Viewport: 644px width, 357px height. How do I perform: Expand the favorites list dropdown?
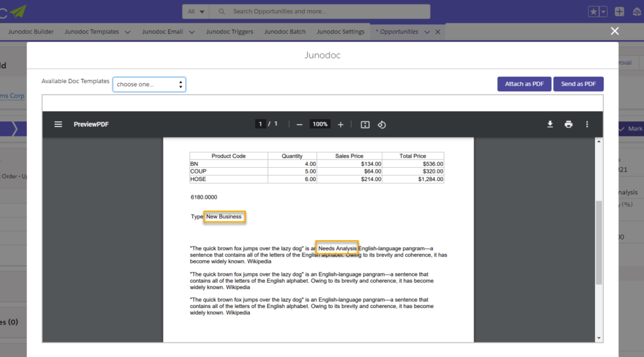pos(603,12)
